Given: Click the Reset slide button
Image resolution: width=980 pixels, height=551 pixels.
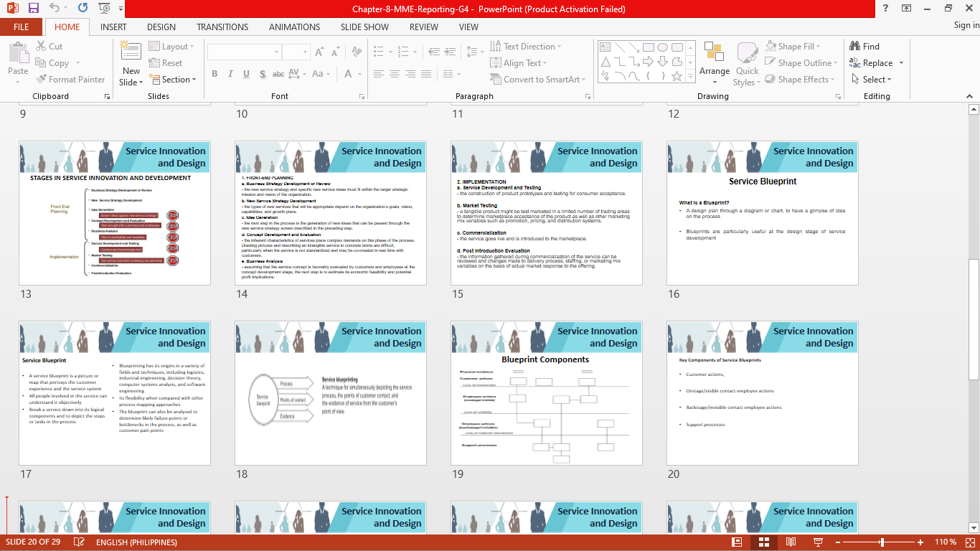Looking at the screenshot, I should (x=166, y=62).
